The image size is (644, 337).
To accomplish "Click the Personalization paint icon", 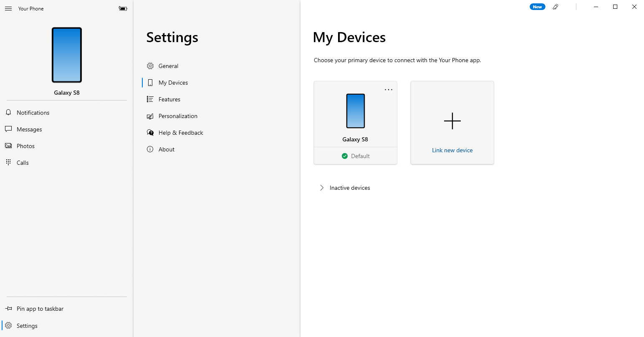I will (150, 116).
